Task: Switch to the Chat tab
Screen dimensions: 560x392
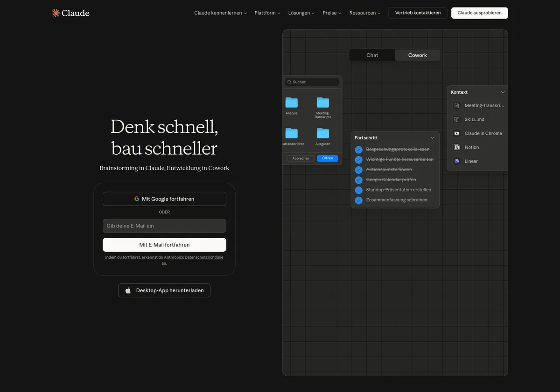Action: pos(372,55)
